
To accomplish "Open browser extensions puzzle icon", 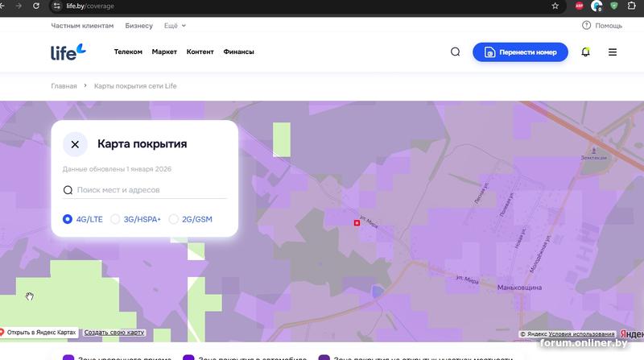I will 633,6.
